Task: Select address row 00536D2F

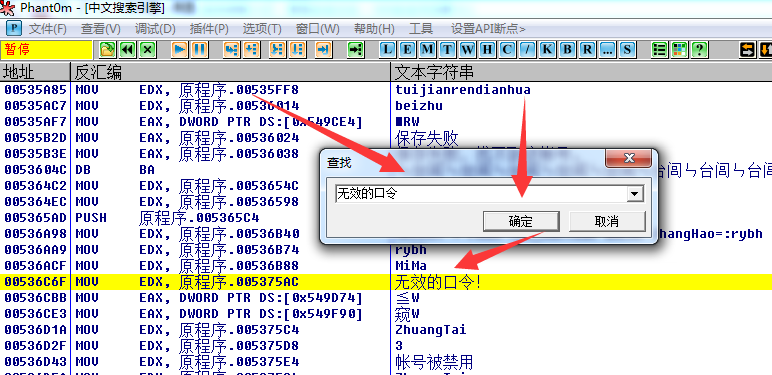Action: click(x=35, y=345)
